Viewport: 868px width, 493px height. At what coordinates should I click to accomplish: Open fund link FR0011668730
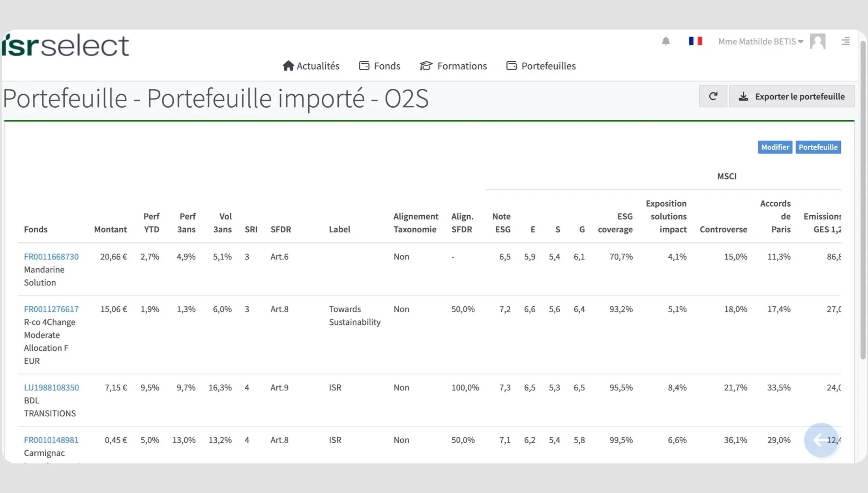[51, 257]
